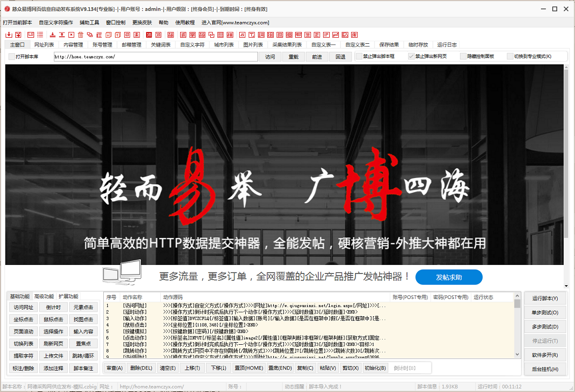
Task: Open the 更换皮肤 menu
Action: (x=142, y=22)
